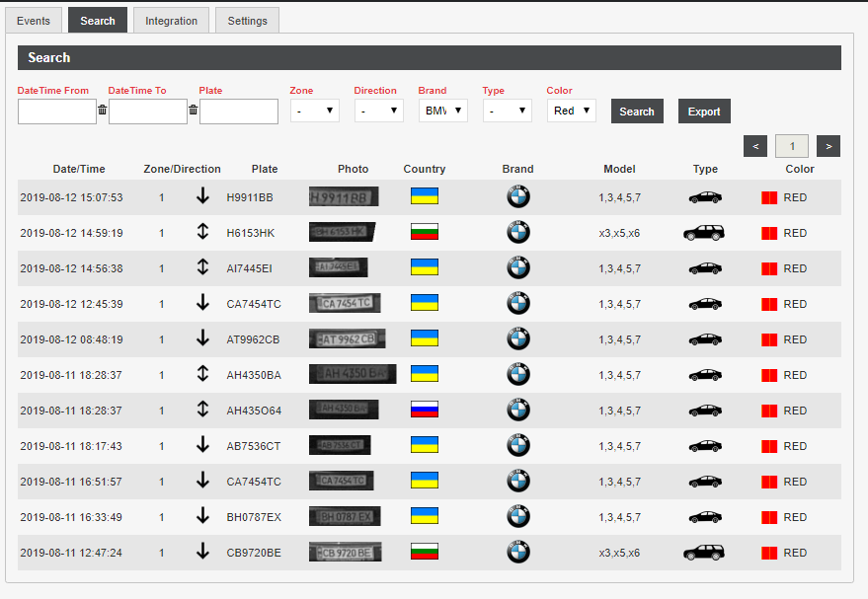
Task: Click the Ukraine flag in the AT9962CB row
Action: coord(425,337)
